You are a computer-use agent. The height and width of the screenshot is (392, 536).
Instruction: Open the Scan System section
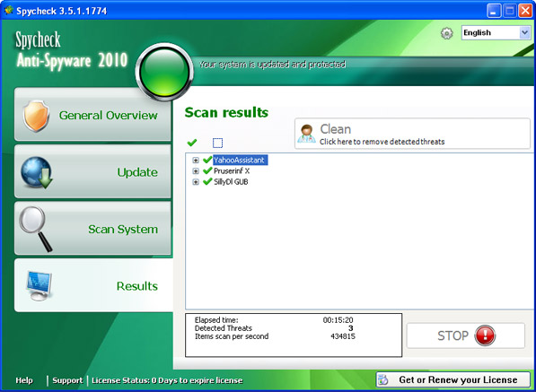pyautogui.click(x=92, y=229)
